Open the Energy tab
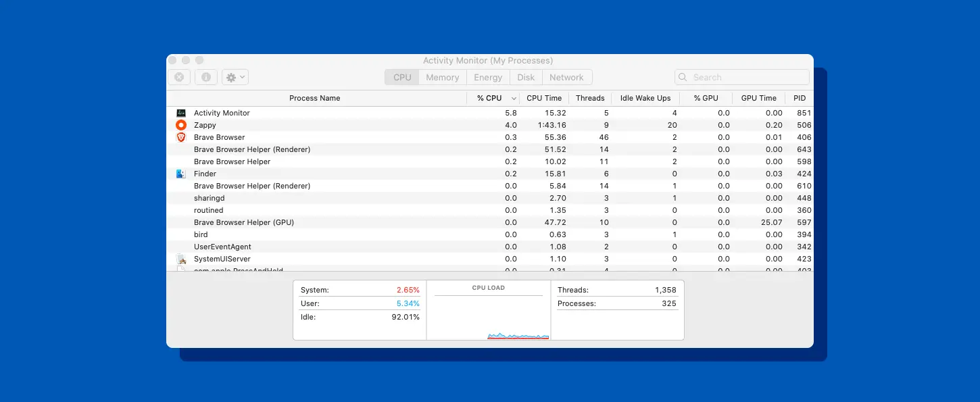Image resolution: width=980 pixels, height=402 pixels. tap(488, 77)
